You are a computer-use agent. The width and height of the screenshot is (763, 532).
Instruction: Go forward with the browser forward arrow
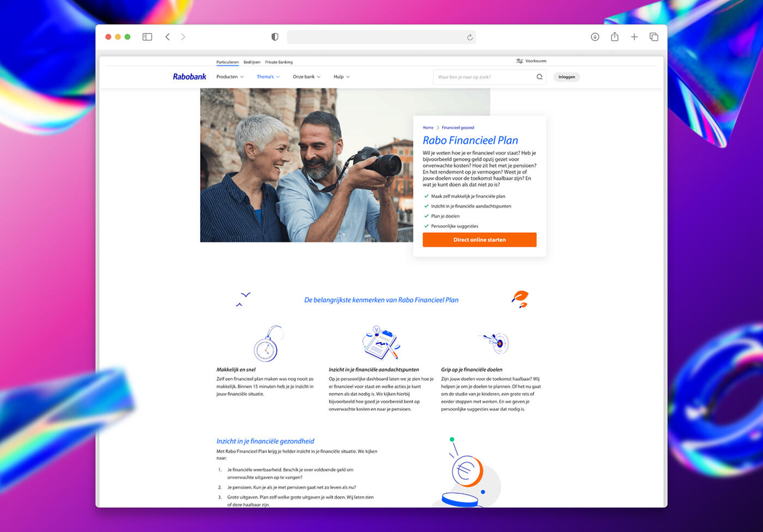183,37
